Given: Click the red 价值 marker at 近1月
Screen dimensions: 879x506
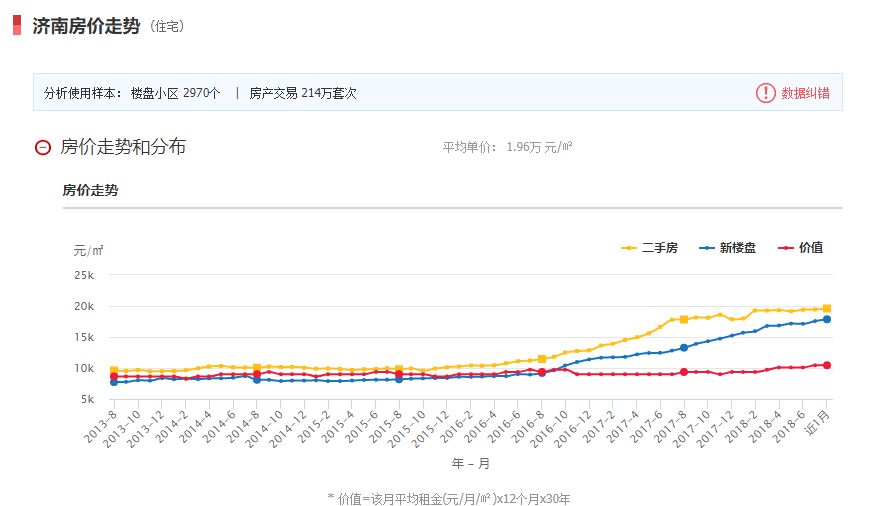Looking at the screenshot, I should tap(827, 365).
